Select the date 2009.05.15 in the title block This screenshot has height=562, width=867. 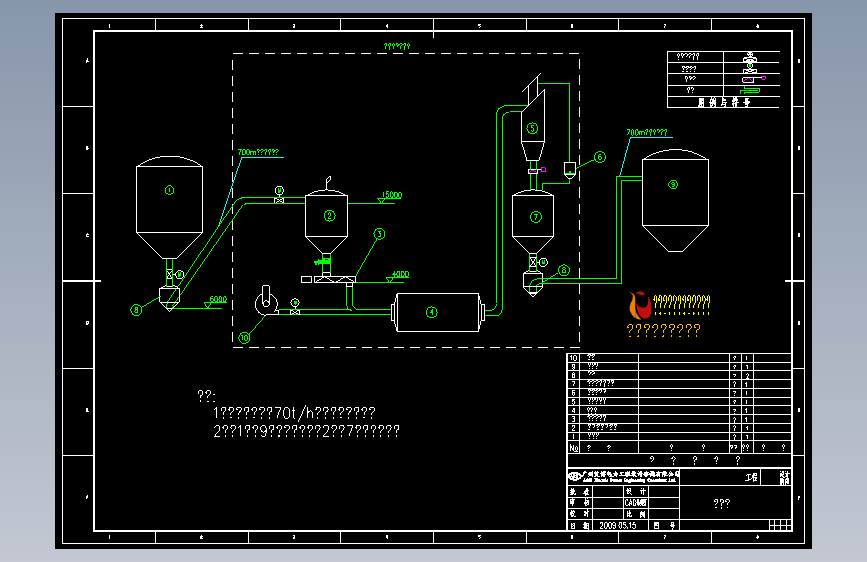coord(618,525)
